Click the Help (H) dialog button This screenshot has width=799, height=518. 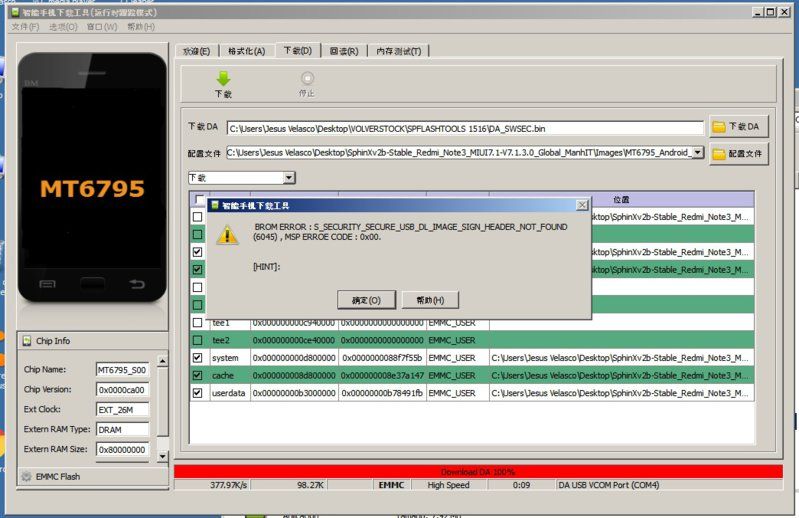[430, 300]
